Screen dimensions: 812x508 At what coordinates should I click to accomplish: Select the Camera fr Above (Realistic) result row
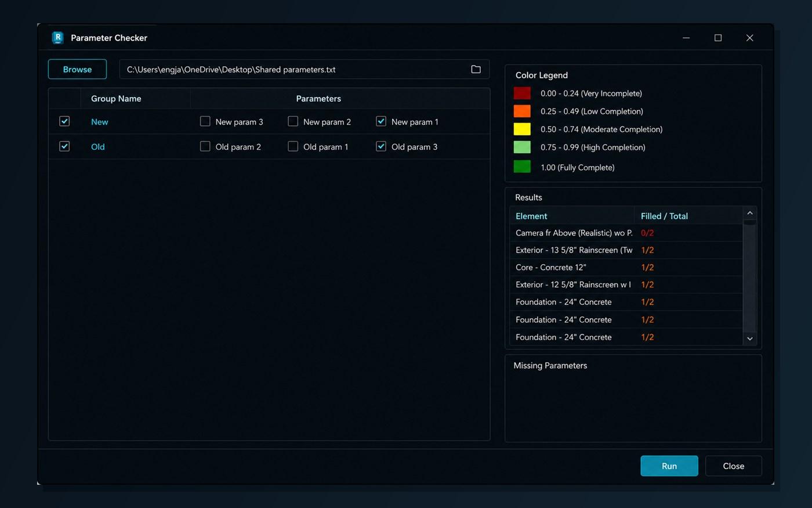626,233
